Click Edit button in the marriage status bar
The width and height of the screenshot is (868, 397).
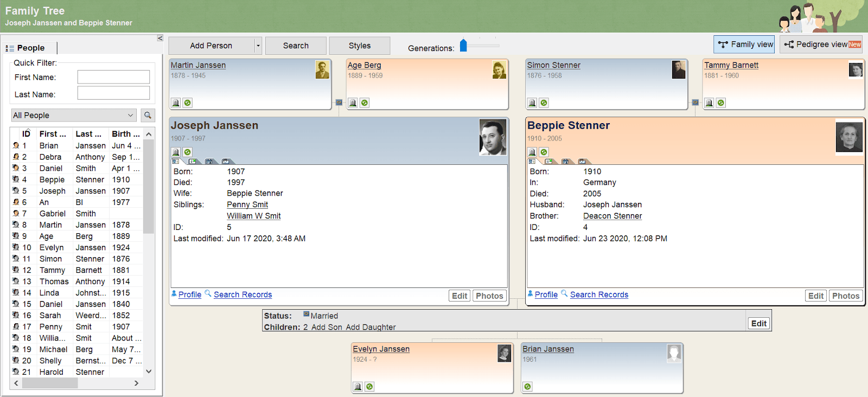758,323
